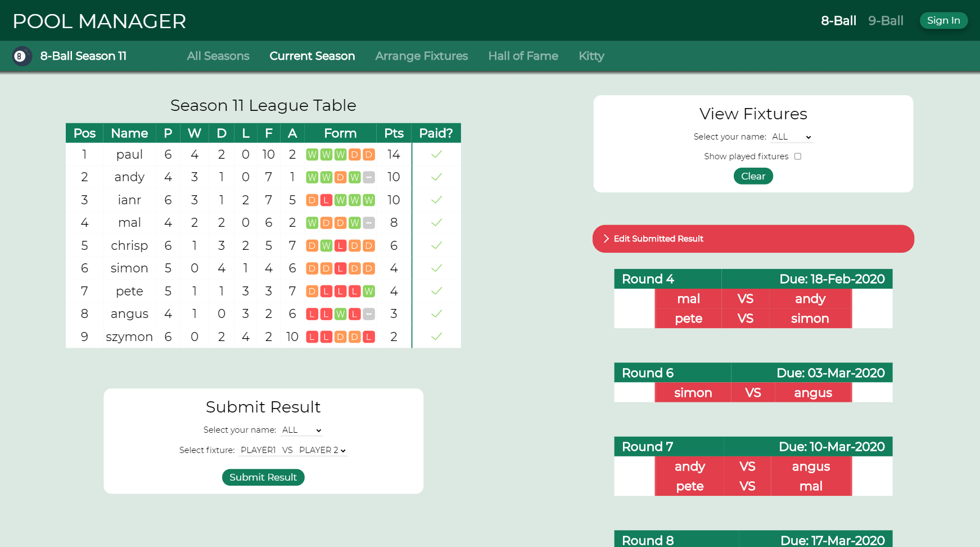Click 'Season 11 League Table' heading
Screen dimensions: 980x547
click(x=263, y=105)
